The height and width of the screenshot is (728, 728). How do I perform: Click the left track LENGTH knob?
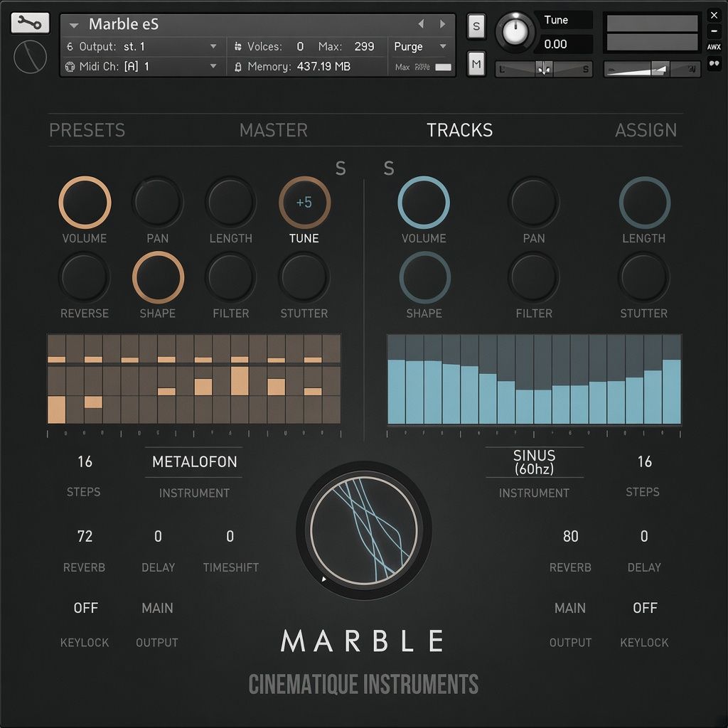pos(231,203)
